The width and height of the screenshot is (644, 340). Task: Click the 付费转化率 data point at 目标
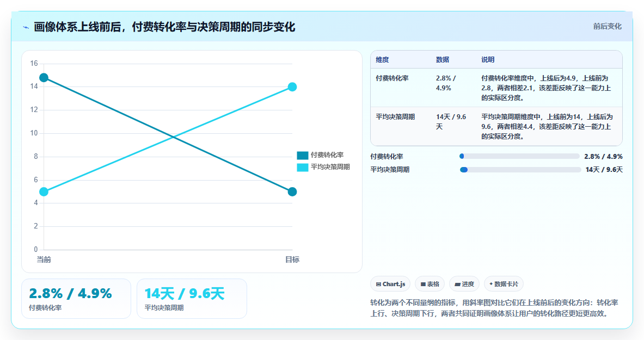click(292, 192)
